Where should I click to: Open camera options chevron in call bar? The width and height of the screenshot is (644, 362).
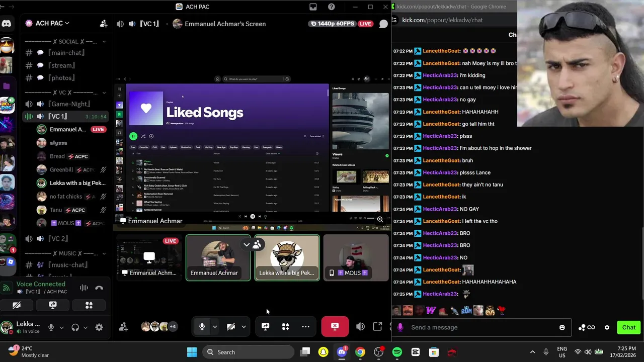click(244, 327)
